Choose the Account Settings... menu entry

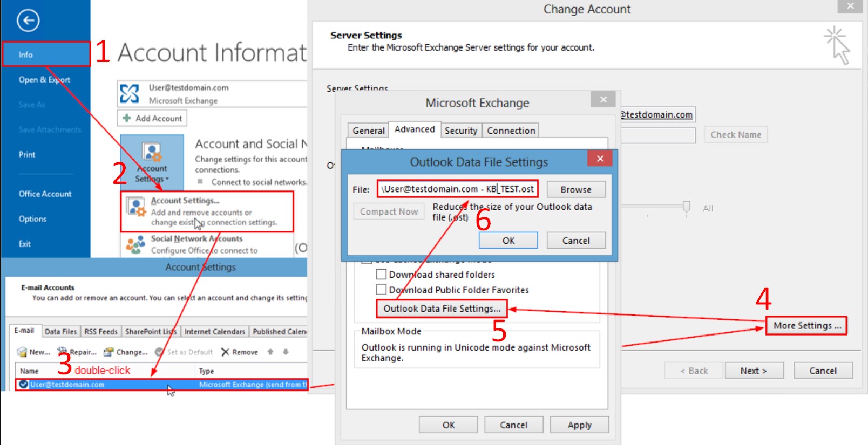[207, 211]
